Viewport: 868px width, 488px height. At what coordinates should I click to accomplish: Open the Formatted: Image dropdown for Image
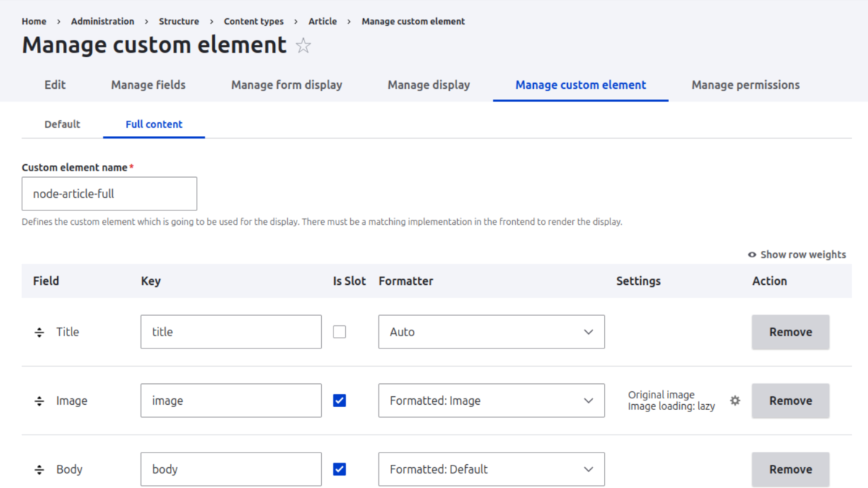tap(491, 400)
